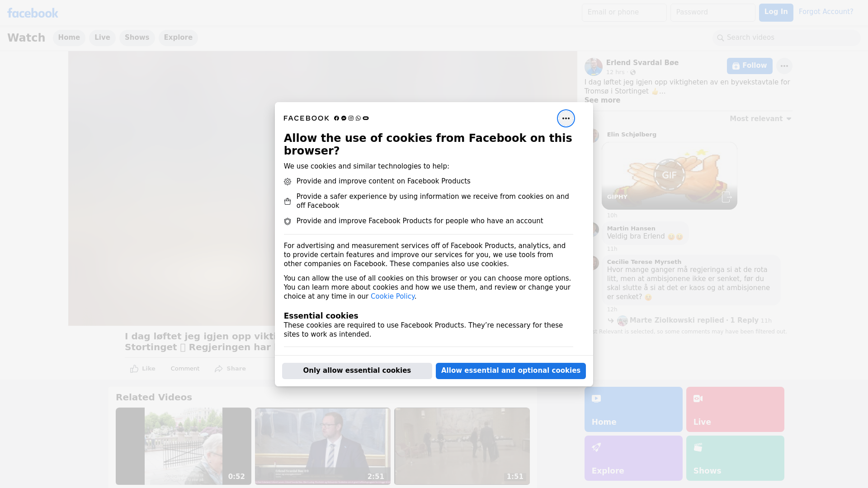The image size is (868, 488).
Task: Focus the Email or phone field
Action: tap(624, 12)
